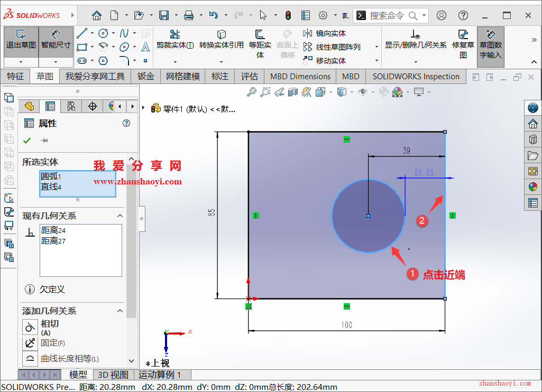Open the PropertyManager tab icon
Screen dimensions: 542x392
[x=50, y=106]
